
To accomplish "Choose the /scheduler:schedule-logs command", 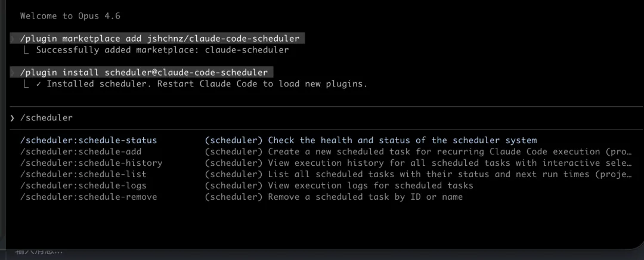I will 83,185.
